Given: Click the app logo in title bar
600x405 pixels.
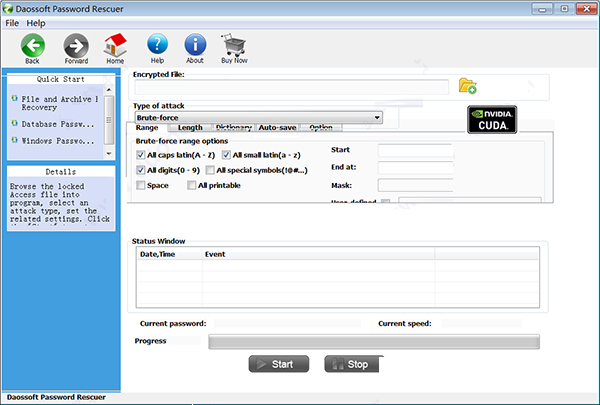Looking at the screenshot, I should [8, 8].
